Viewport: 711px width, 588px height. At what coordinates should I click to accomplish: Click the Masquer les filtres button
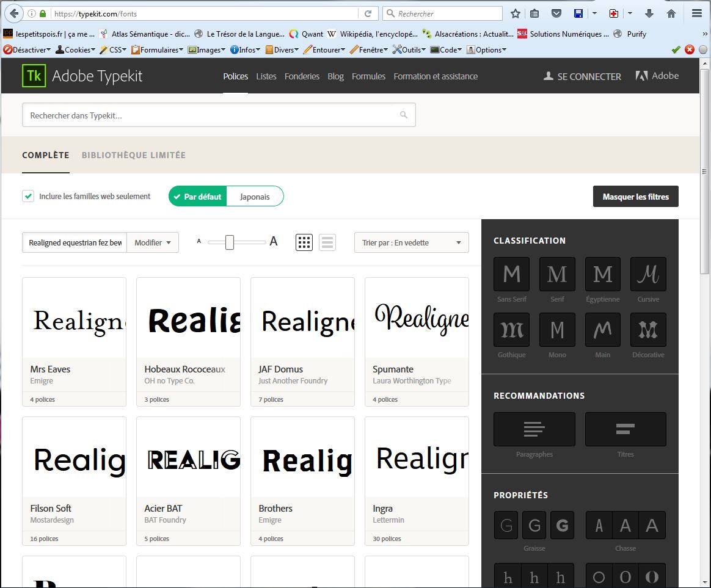pyautogui.click(x=635, y=197)
